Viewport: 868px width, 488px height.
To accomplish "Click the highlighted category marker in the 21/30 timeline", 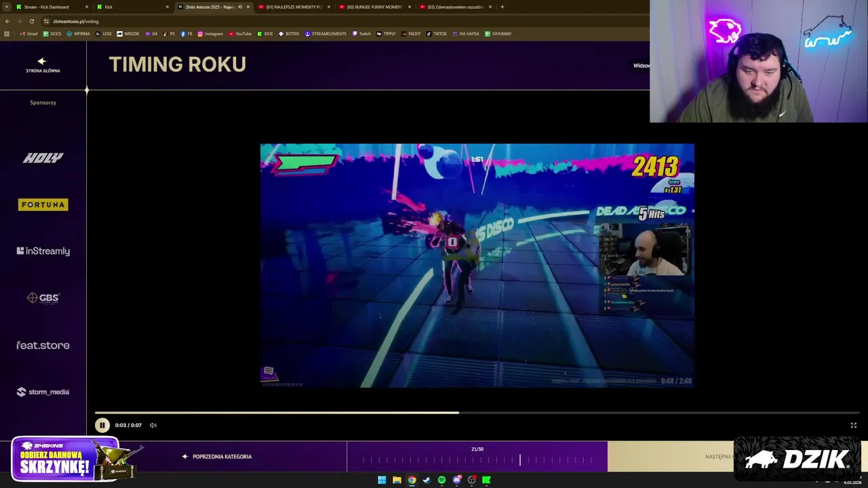I will 520,460.
